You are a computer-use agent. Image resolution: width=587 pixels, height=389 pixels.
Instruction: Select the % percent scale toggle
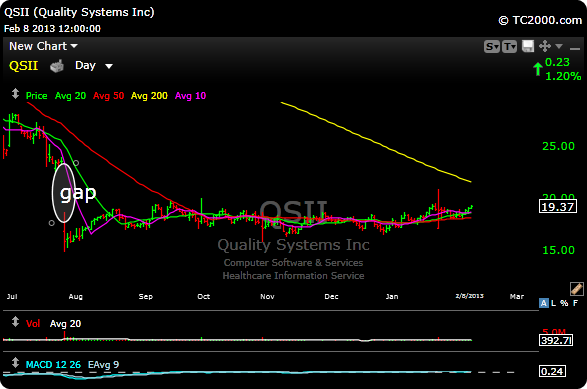[564, 303]
